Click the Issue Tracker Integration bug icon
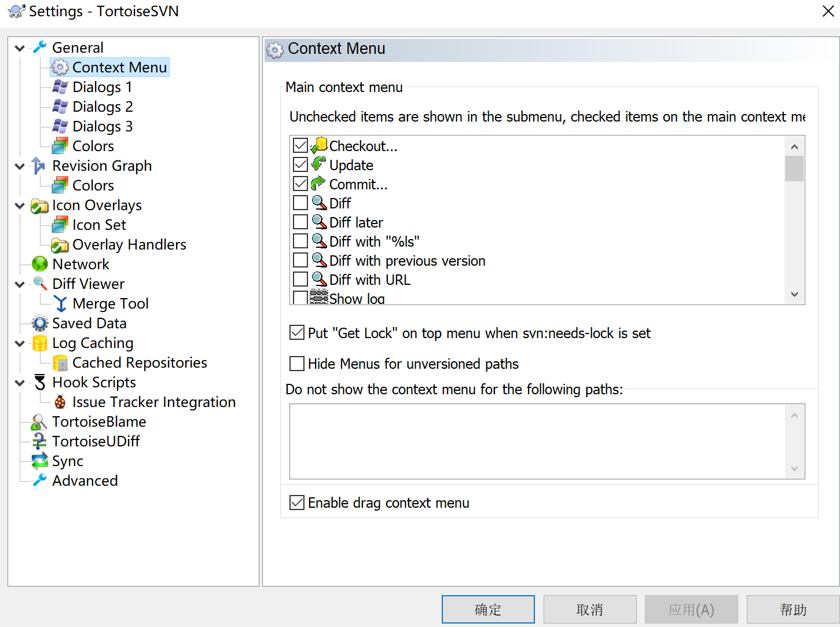This screenshot has height=627, width=840. [60, 402]
